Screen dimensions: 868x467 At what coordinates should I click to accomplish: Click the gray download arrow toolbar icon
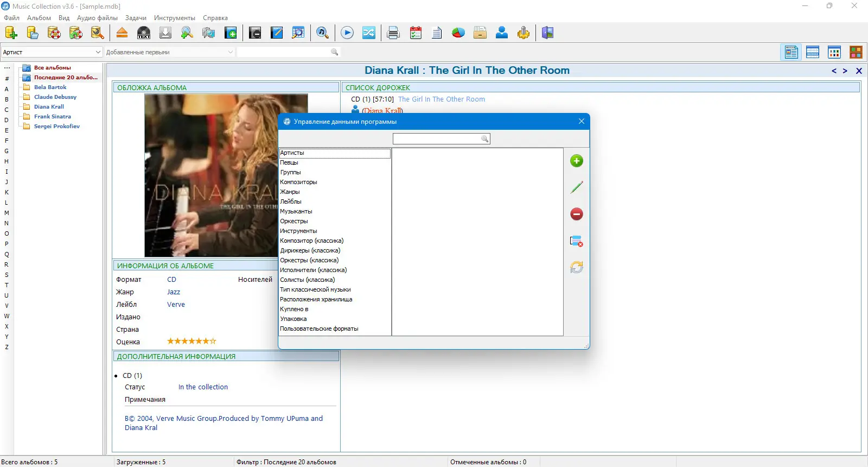point(165,33)
